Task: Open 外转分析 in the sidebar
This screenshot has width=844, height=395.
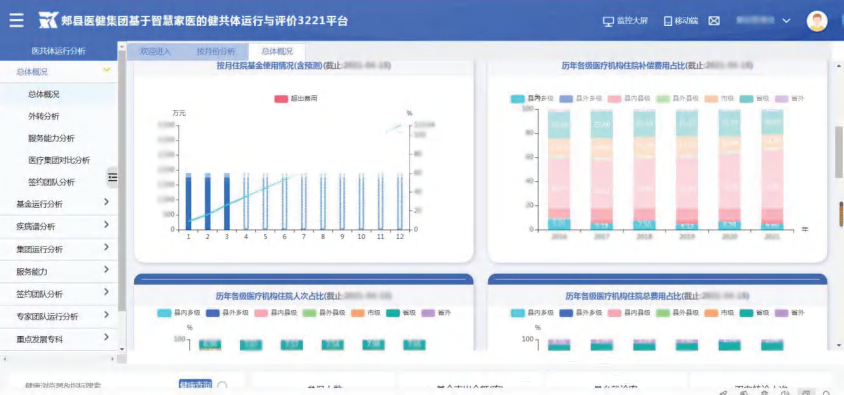Action: pos(44,116)
